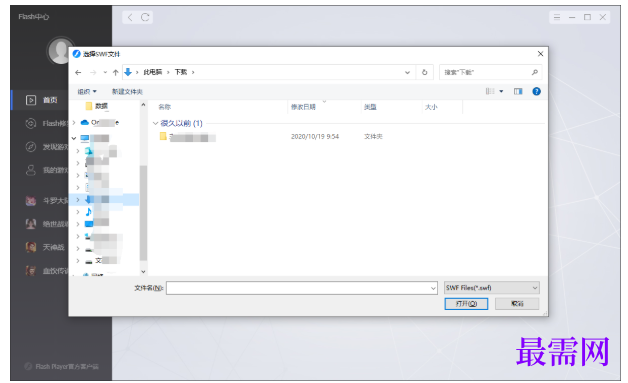628x383 pixels.
Task: Click 下载 in the address breadcrumb
Action: [x=181, y=72]
